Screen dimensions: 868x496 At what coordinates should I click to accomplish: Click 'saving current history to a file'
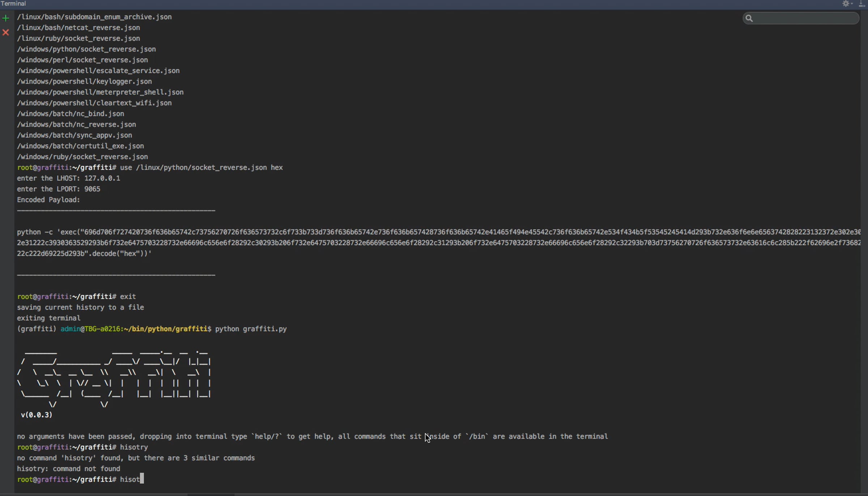80,307
